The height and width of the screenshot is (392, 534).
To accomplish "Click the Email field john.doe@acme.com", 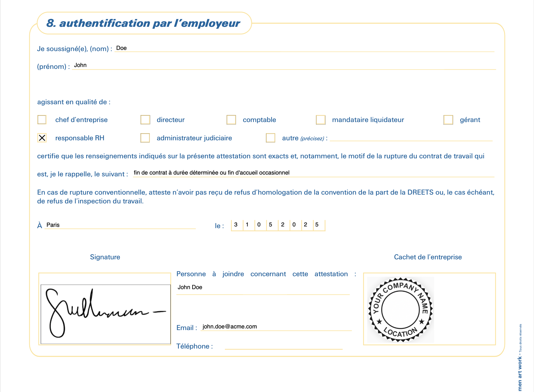I will pos(276,327).
